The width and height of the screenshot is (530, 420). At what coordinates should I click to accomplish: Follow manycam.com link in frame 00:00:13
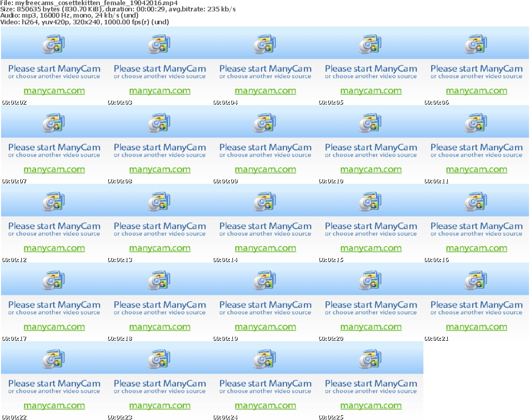pyautogui.click(x=160, y=248)
